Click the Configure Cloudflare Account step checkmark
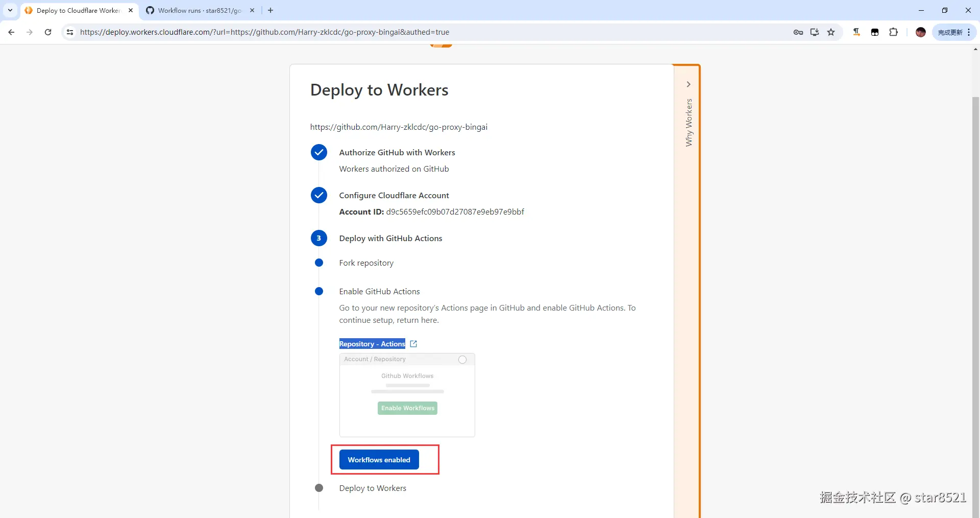This screenshot has width=980, height=518. click(319, 195)
